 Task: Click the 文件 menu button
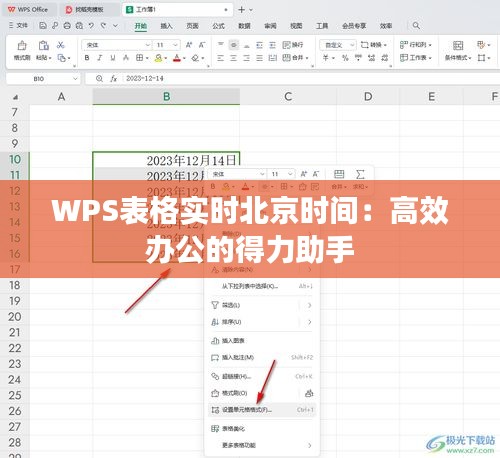18,25
